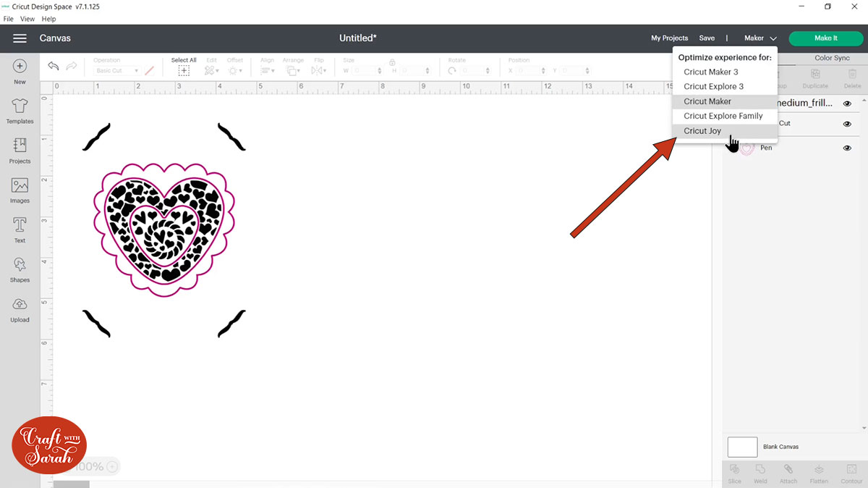Click the Select All icon
The image size is (868, 488).
coord(184,70)
